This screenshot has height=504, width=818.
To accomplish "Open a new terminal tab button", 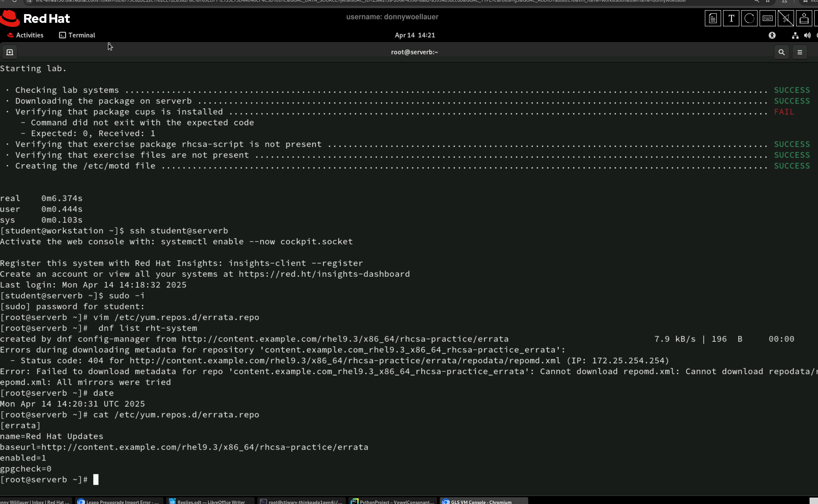I will pos(10,52).
